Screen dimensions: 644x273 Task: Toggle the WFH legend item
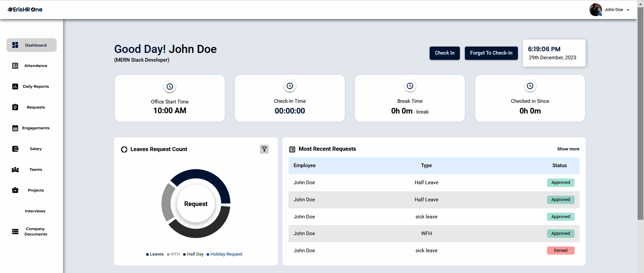tap(173, 254)
